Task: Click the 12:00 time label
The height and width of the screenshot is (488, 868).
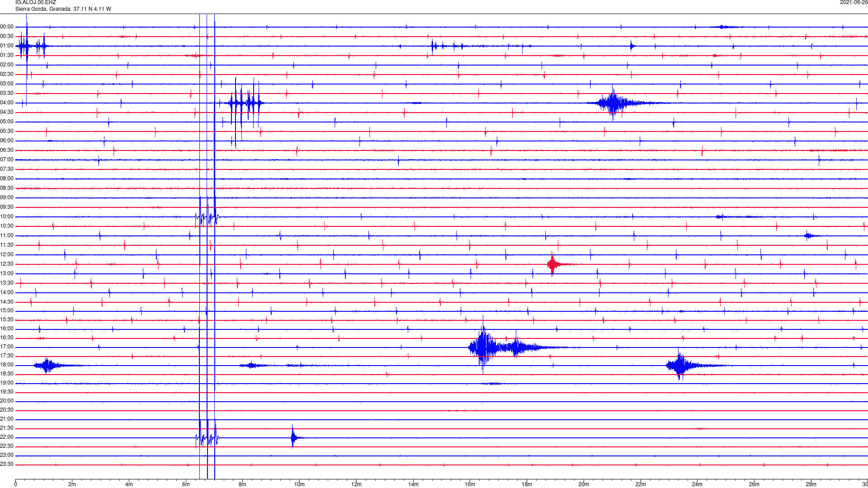Action: click(x=7, y=255)
